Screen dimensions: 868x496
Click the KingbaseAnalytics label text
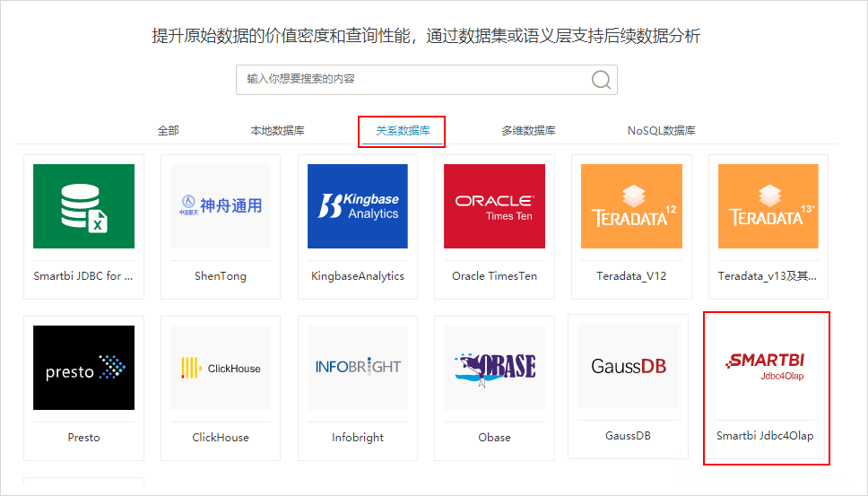[358, 275]
